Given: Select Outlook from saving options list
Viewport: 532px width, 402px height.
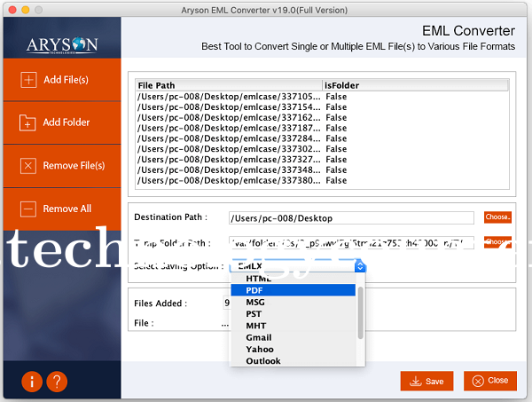Looking at the screenshot, I should coord(293,361).
